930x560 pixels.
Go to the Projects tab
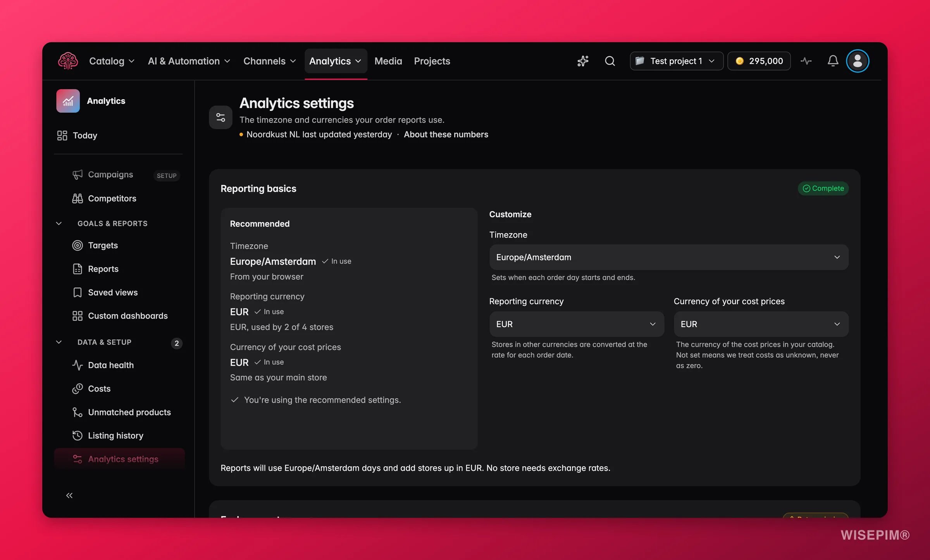(432, 61)
